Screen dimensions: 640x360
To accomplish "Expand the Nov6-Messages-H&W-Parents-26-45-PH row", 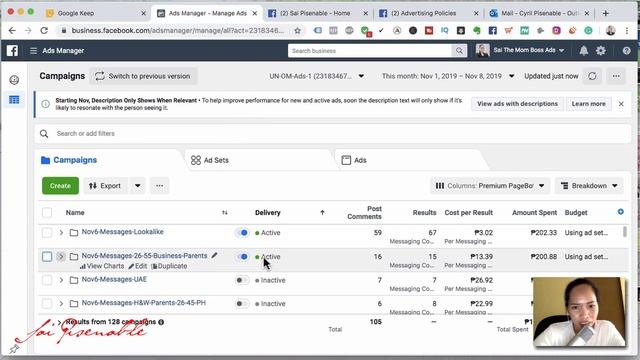I will click(61, 304).
